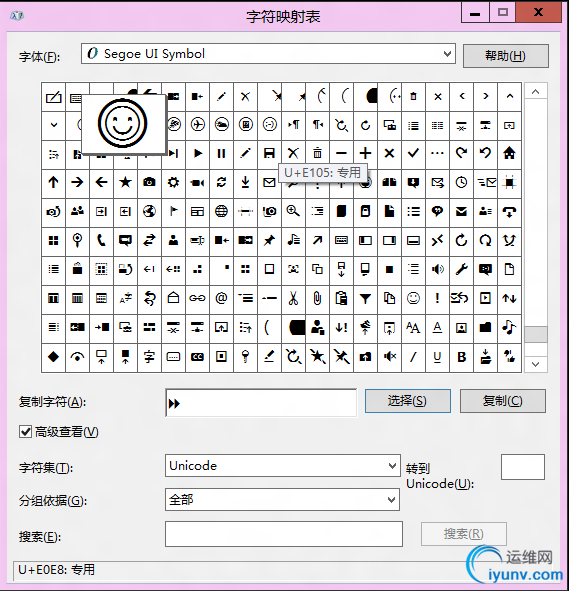569x591 pixels.
Task: Select the scissors cut glyph
Action: pyautogui.click(x=293, y=299)
